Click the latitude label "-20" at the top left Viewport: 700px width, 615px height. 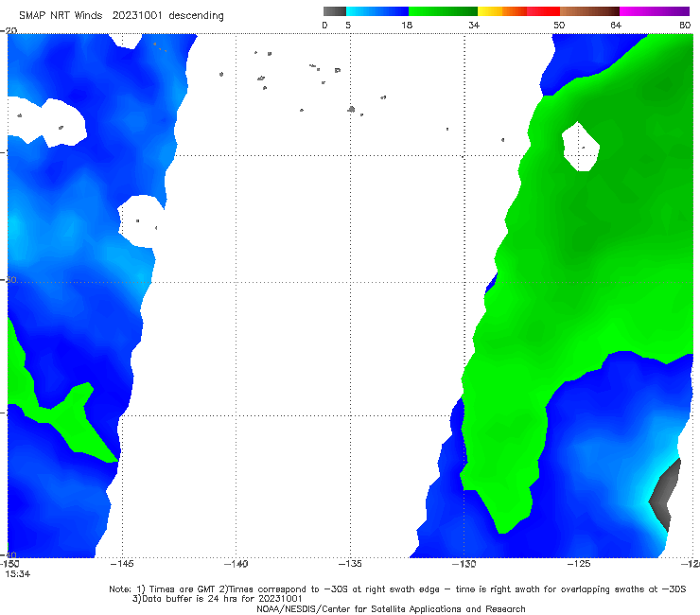[x=9, y=30]
